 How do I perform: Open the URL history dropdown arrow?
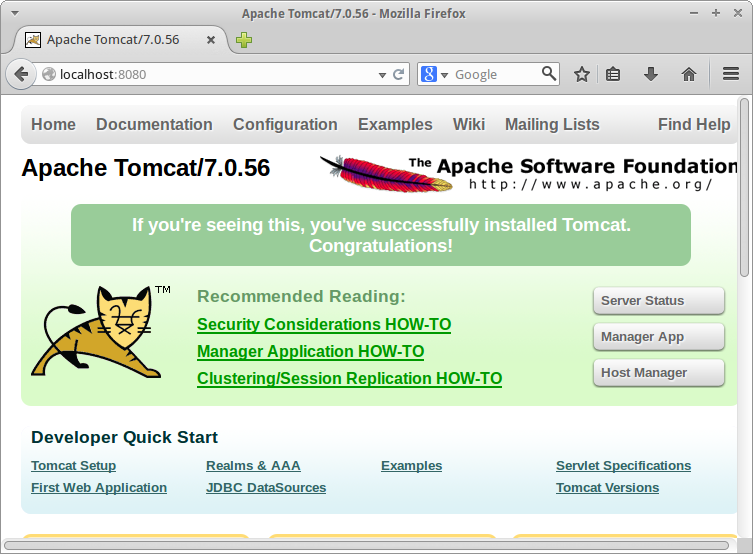pyautogui.click(x=382, y=75)
